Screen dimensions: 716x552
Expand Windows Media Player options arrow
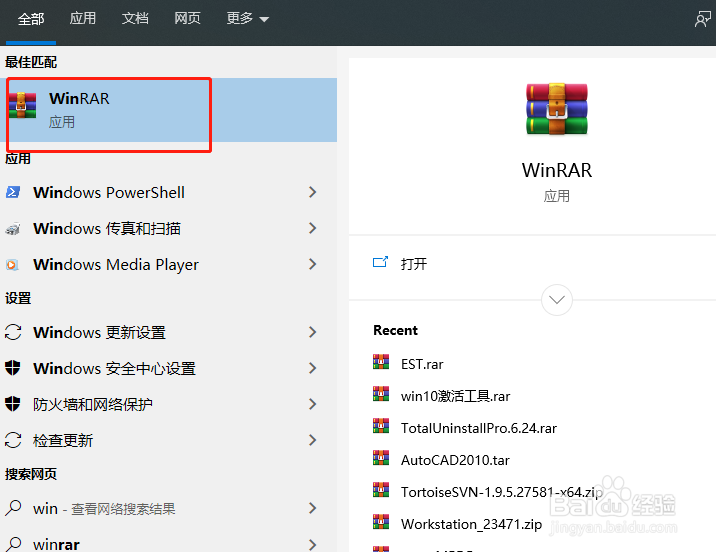(312, 264)
